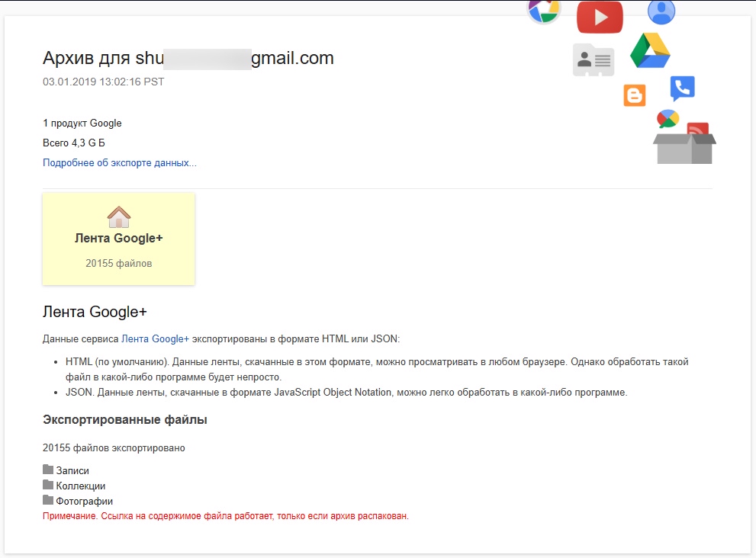Click the Picasa pinwheel icon
756x558 pixels.
[x=544, y=10]
